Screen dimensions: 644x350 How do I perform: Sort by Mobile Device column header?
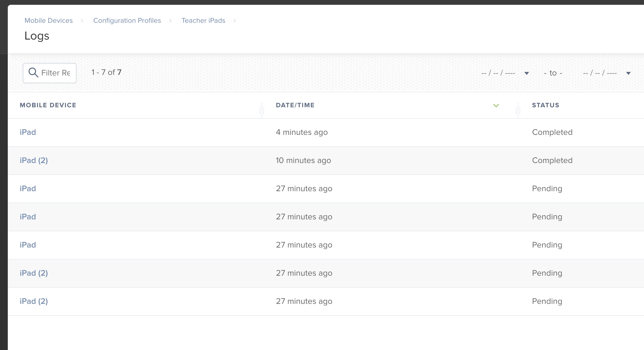(48, 105)
